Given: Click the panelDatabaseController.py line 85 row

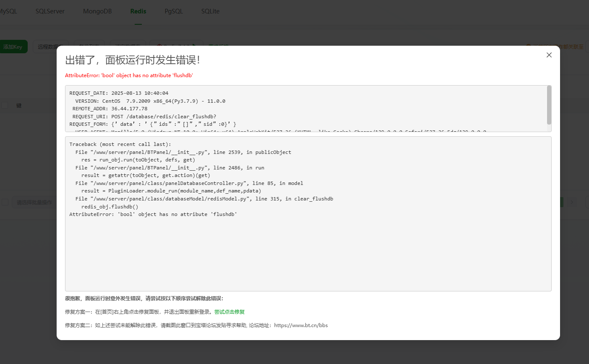Looking at the screenshot, I should (189, 183).
